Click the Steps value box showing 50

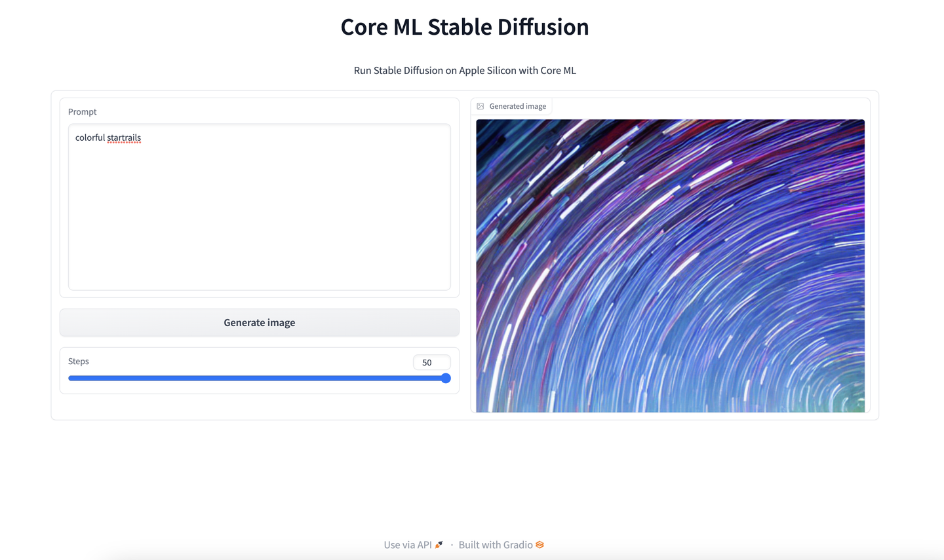431,362
